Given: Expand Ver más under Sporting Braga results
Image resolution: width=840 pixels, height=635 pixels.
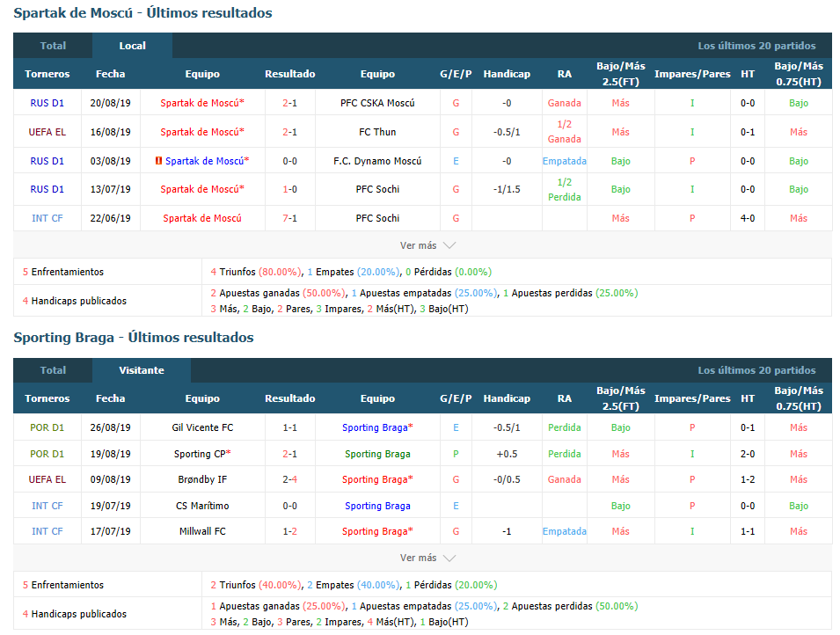Looking at the screenshot, I should click(x=427, y=558).
